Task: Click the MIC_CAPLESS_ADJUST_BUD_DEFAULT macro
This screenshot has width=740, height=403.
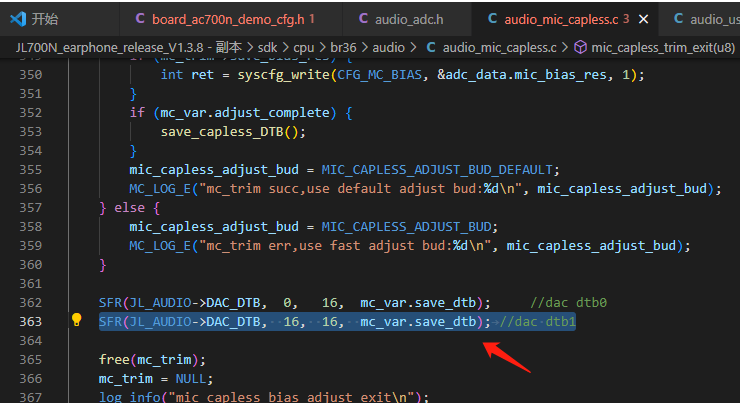Action: [x=437, y=169]
